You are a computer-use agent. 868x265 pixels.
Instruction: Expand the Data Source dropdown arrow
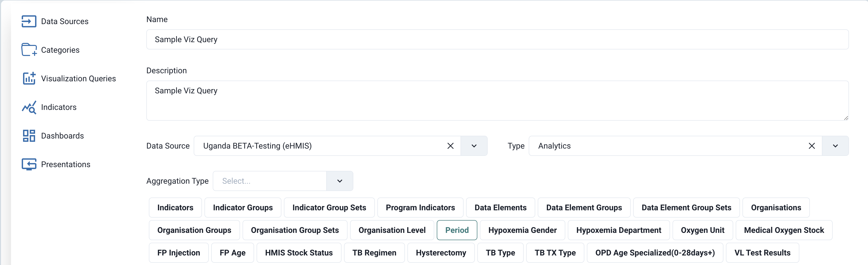pos(474,146)
